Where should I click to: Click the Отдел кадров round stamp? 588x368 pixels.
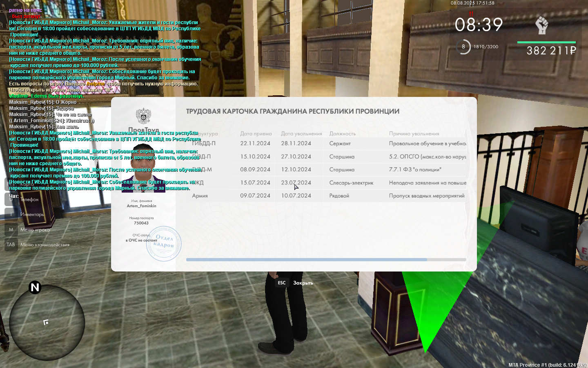pyautogui.click(x=164, y=243)
